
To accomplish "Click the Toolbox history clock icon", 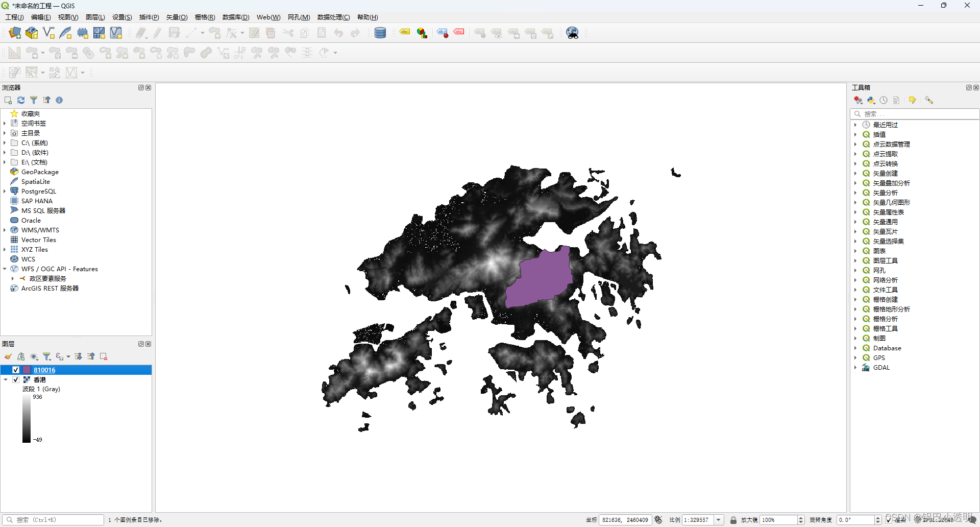I will tap(884, 100).
